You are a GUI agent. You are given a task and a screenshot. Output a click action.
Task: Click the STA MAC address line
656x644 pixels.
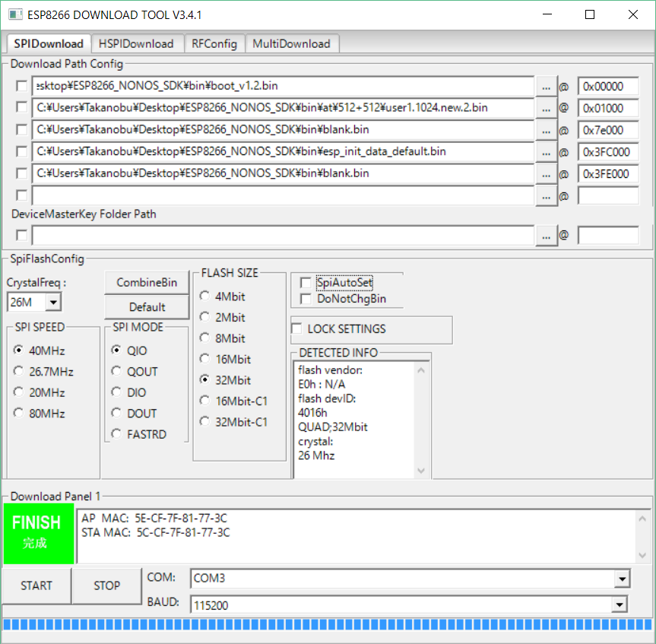click(x=156, y=533)
